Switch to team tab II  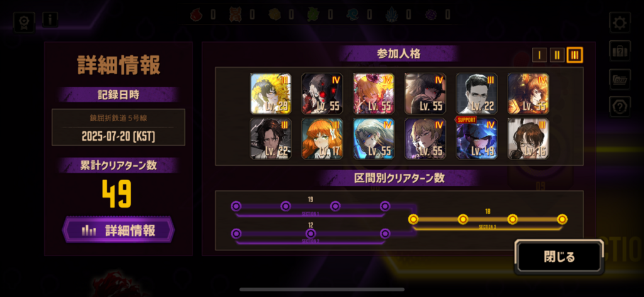tap(557, 55)
